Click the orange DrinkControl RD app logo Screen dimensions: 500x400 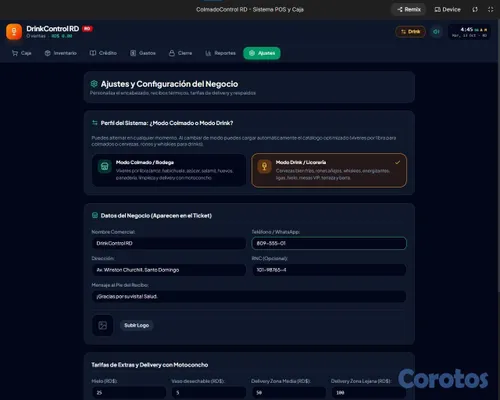tap(14, 32)
